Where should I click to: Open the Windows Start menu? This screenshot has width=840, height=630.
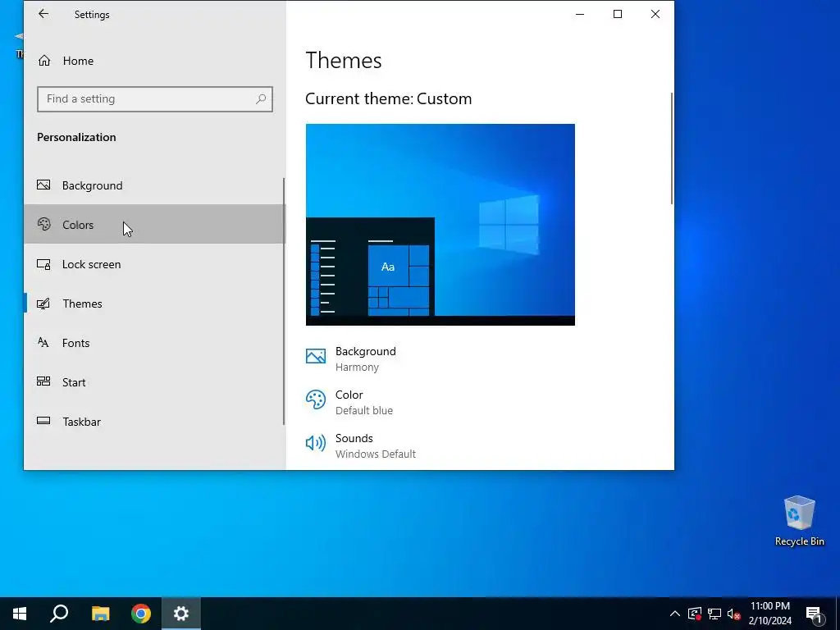click(20, 614)
